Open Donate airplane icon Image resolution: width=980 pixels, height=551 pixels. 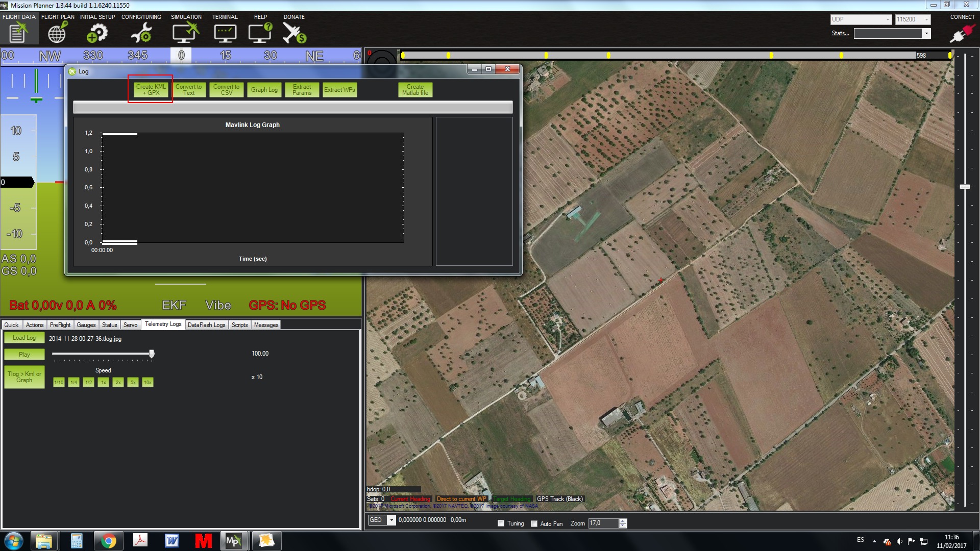pyautogui.click(x=294, y=33)
